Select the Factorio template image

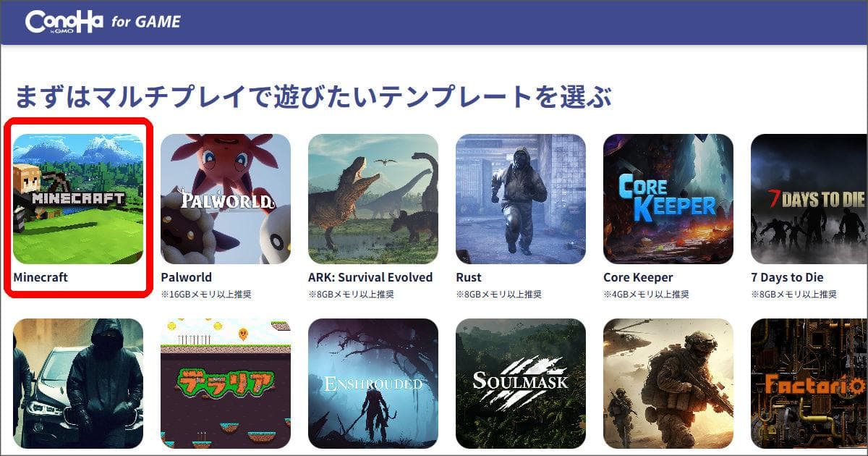point(809,384)
